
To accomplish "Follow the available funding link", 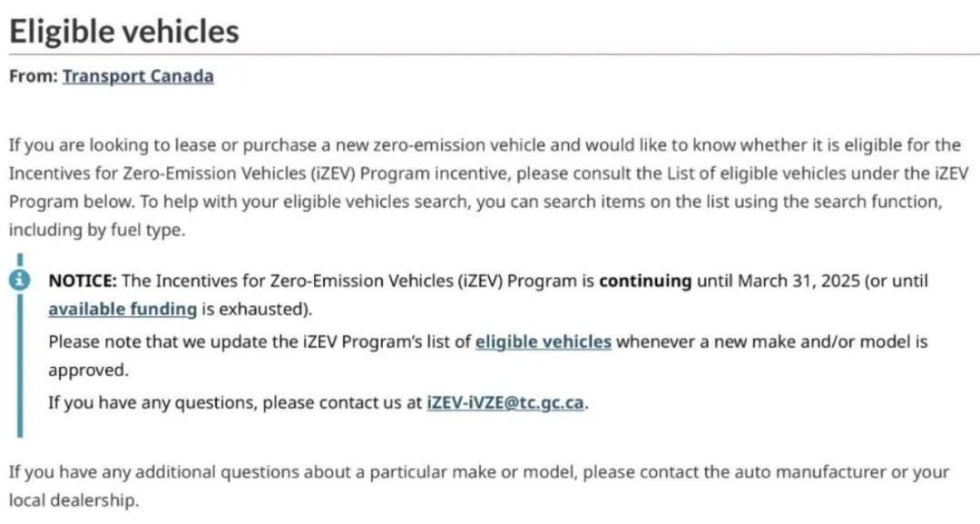I will pos(122,309).
